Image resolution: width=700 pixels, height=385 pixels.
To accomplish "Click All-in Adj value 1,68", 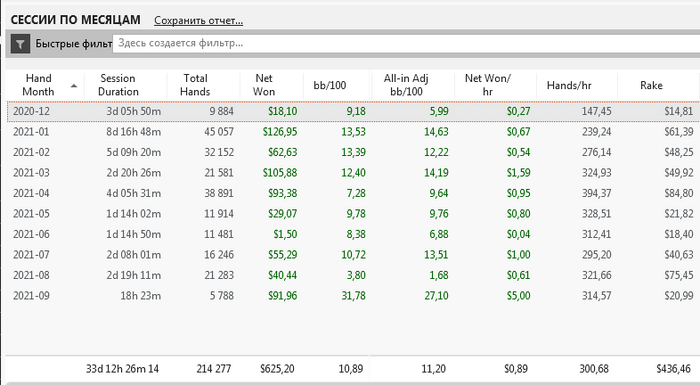I will [x=439, y=276].
